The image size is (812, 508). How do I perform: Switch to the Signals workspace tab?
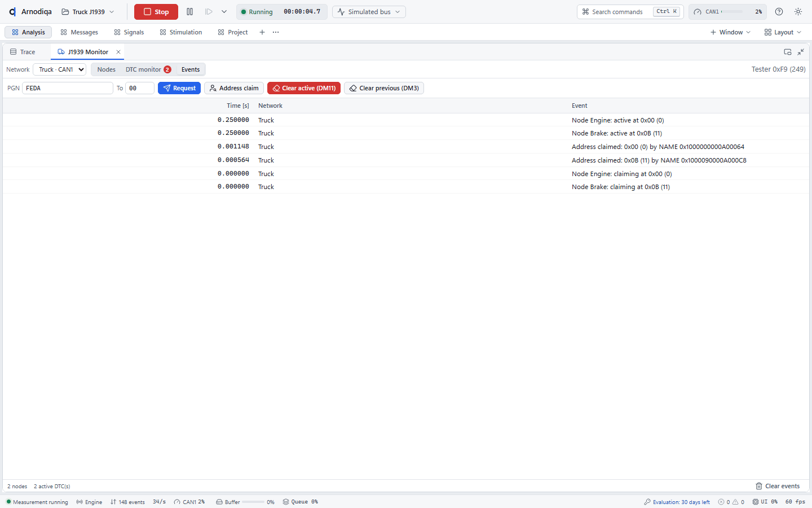pyautogui.click(x=129, y=32)
